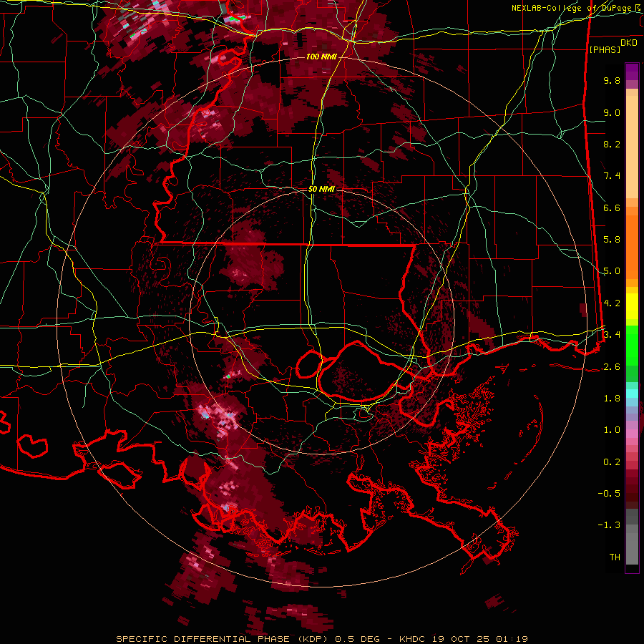Viewport: 644px width, 644px height.
Task: Click the 5.0 value on the color scale
Action: coord(612,271)
